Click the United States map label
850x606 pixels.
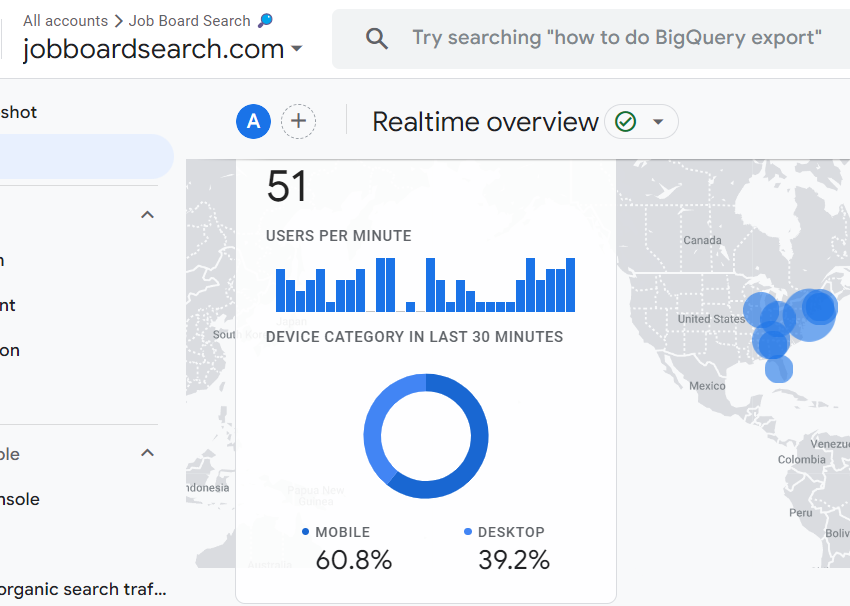[711, 319]
